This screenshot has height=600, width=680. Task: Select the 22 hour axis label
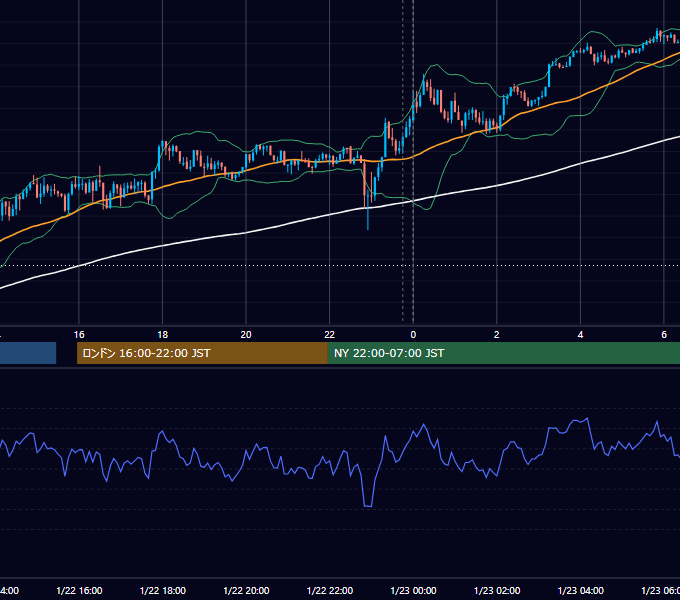point(330,335)
